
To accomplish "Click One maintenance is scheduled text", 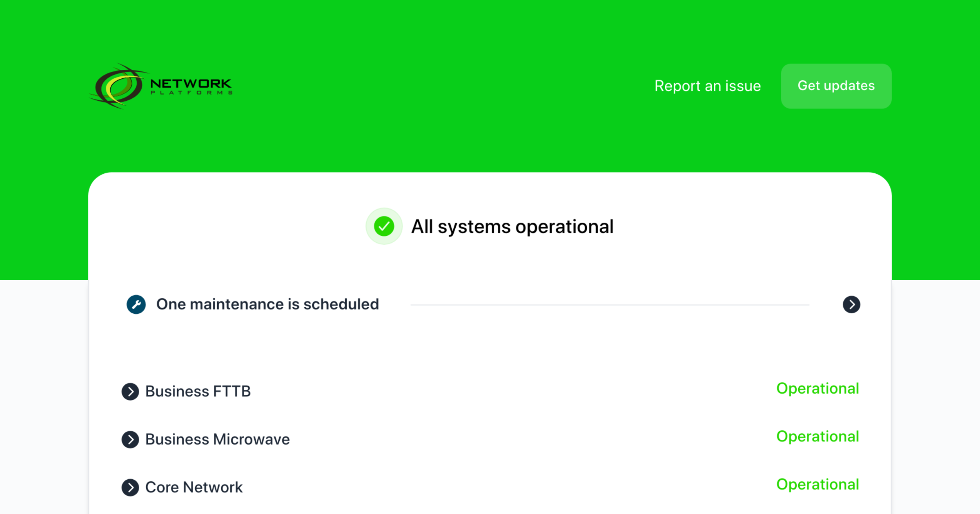I will point(267,304).
